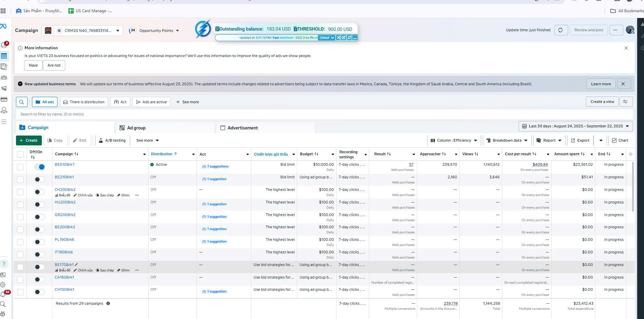The image size is (644, 319).
Task: Open the billing card icon in sidebar
Action: coord(4,100)
